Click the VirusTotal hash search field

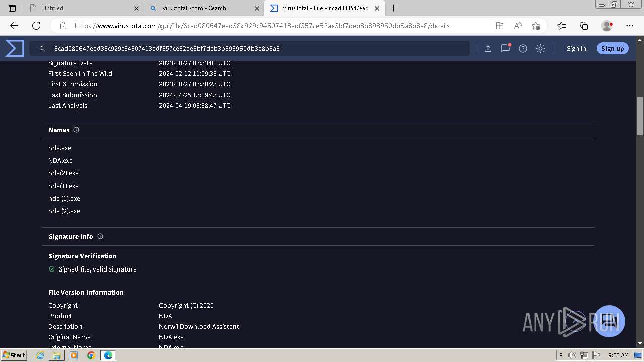tap(250, 48)
